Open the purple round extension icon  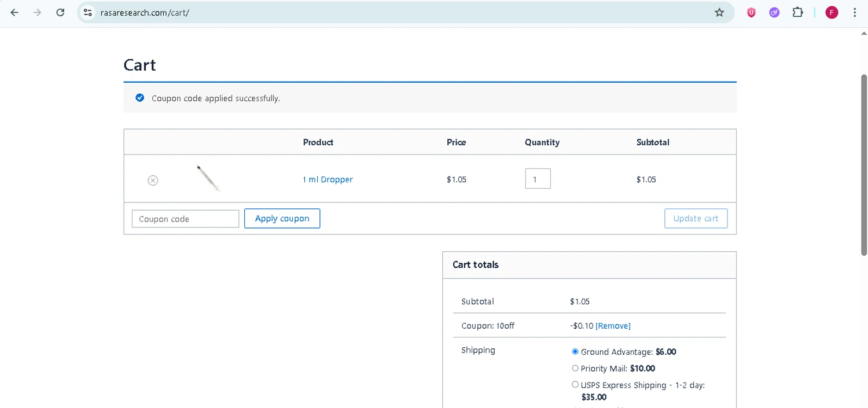774,12
